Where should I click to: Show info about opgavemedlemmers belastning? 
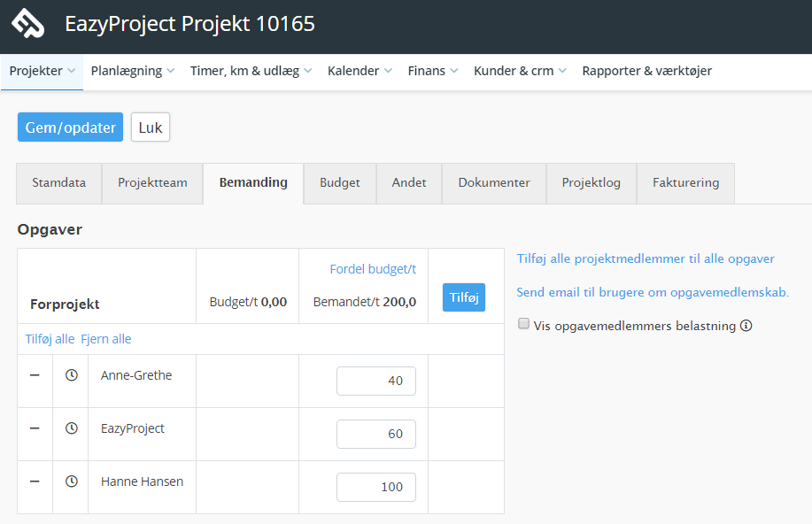(746, 326)
